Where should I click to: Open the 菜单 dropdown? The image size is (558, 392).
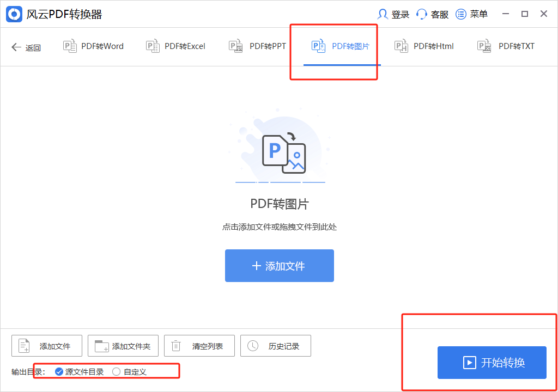(x=471, y=14)
